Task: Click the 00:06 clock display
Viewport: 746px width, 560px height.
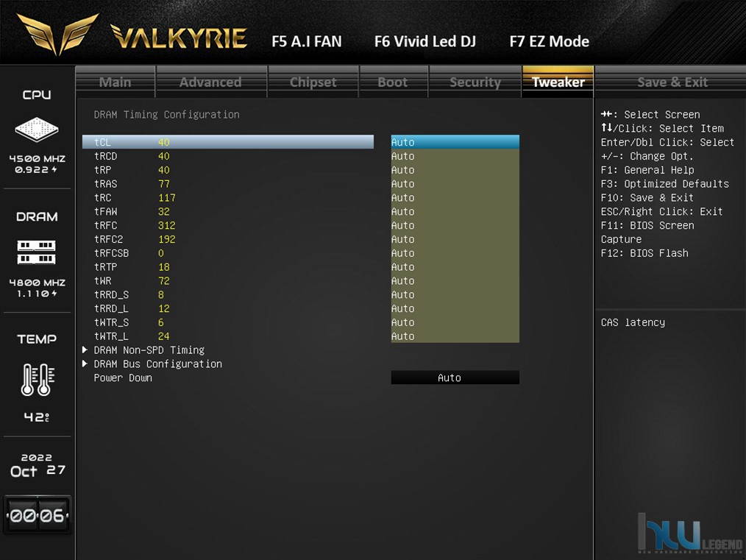Action: (x=38, y=515)
